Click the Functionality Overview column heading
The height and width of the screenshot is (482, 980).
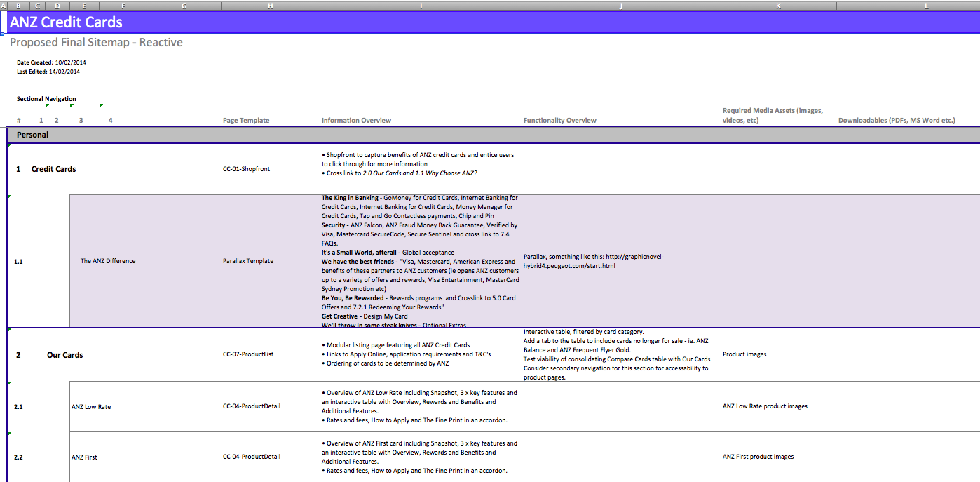click(x=560, y=121)
